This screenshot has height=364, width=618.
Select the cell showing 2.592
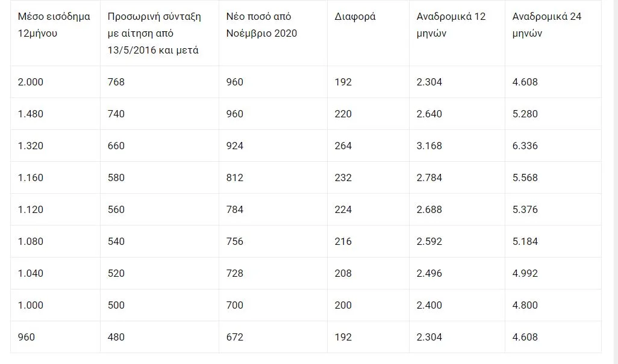point(429,241)
